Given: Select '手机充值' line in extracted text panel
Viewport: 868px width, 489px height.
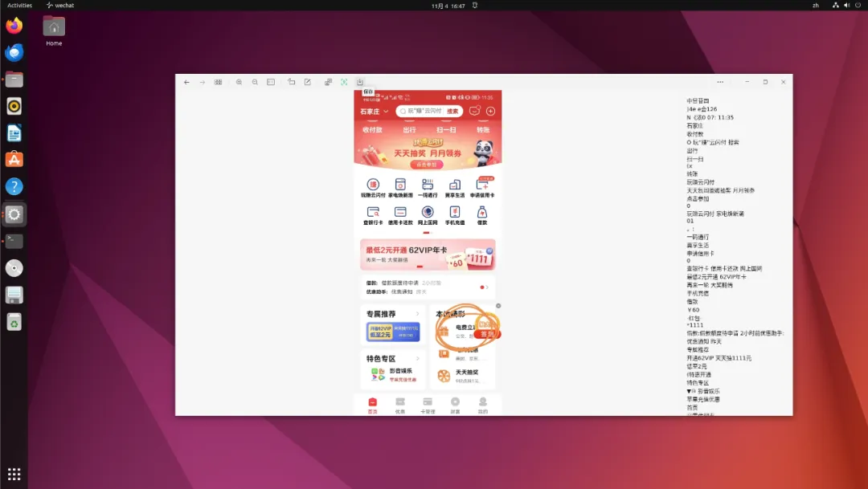Looking at the screenshot, I should (698, 293).
